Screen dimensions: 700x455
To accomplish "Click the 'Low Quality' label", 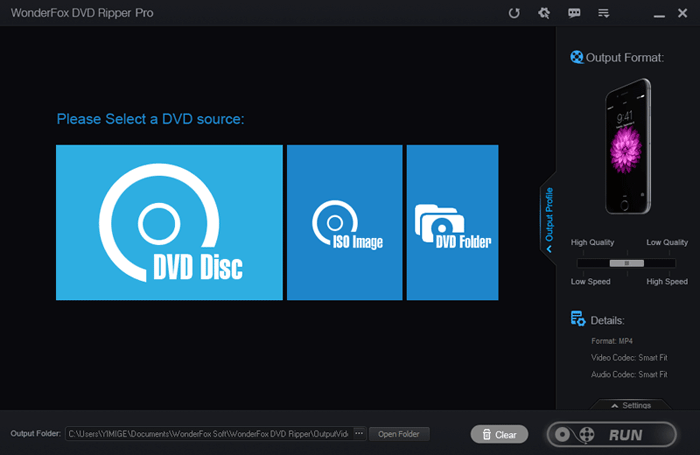I will click(667, 242).
